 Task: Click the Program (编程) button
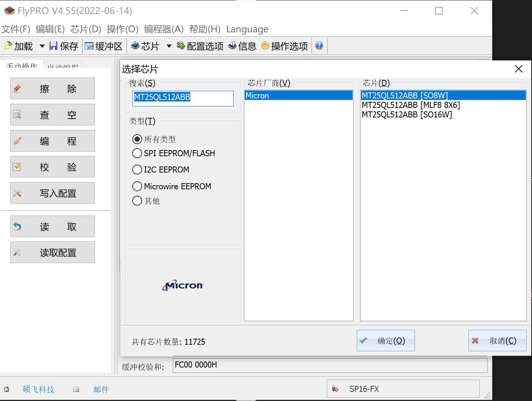52,141
